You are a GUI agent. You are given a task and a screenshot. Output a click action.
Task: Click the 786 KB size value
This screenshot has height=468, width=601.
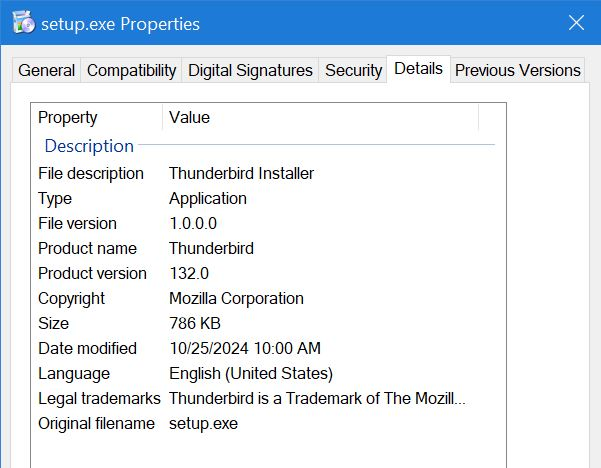coord(195,323)
